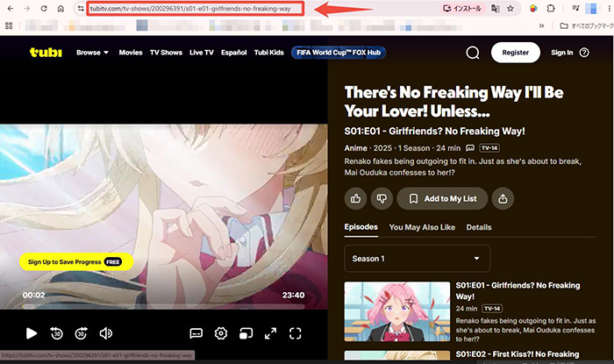614x364 pixels.
Task: Open the FIFA World Cup FOX Hub
Action: tap(339, 53)
